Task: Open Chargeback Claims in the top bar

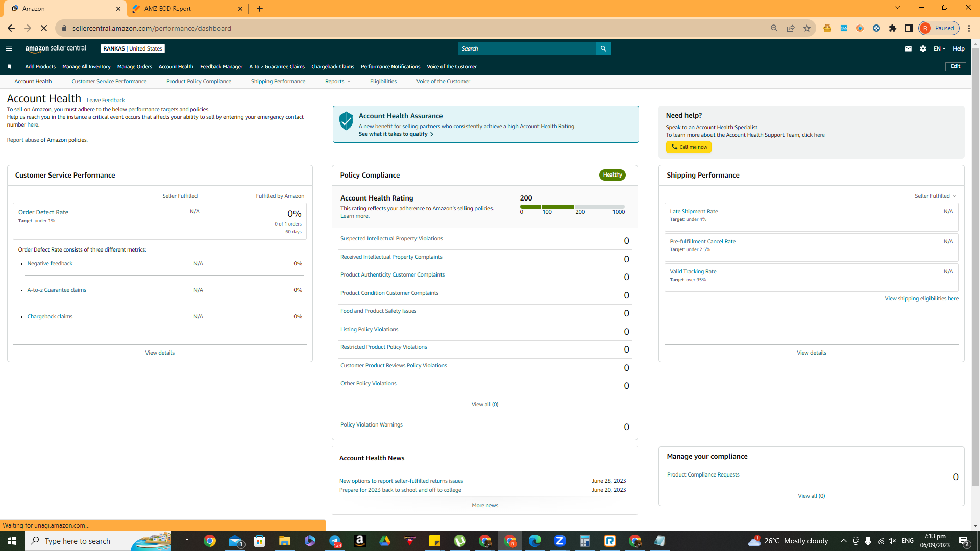Action: pyautogui.click(x=333, y=67)
